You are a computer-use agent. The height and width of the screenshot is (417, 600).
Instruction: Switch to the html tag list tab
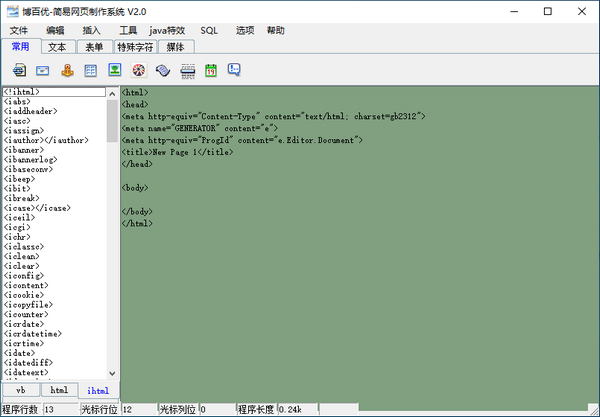[x=59, y=390]
